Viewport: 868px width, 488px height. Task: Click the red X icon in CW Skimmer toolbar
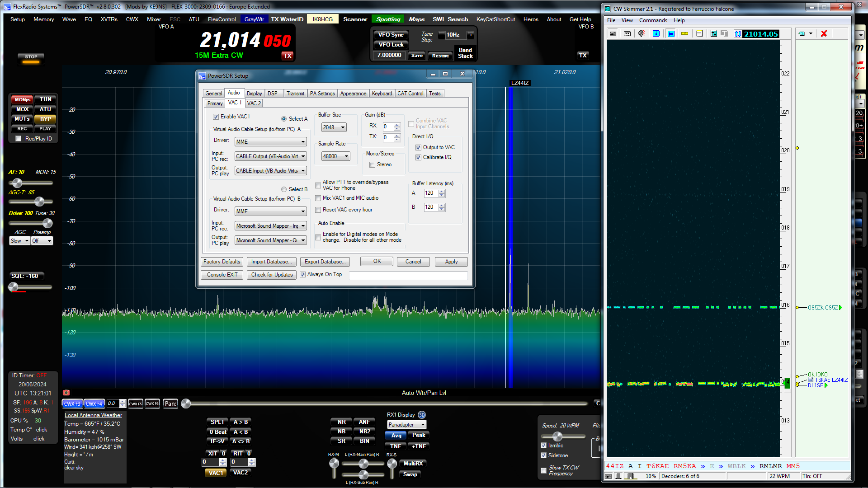coord(824,34)
